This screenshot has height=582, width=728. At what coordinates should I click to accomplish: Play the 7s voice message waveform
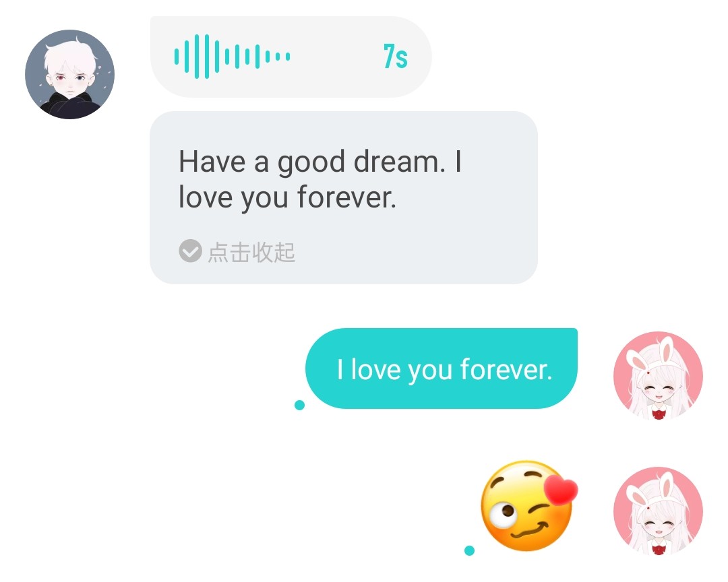tap(232, 57)
